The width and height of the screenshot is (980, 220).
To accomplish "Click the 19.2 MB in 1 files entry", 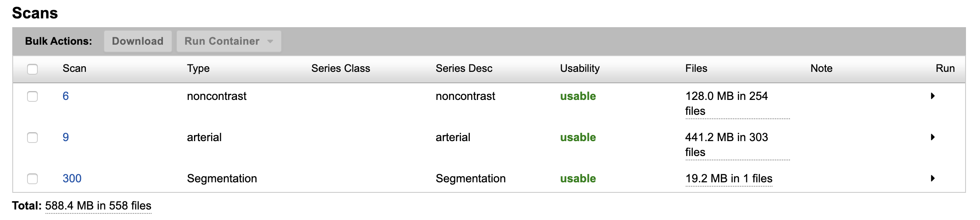I will [x=729, y=178].
